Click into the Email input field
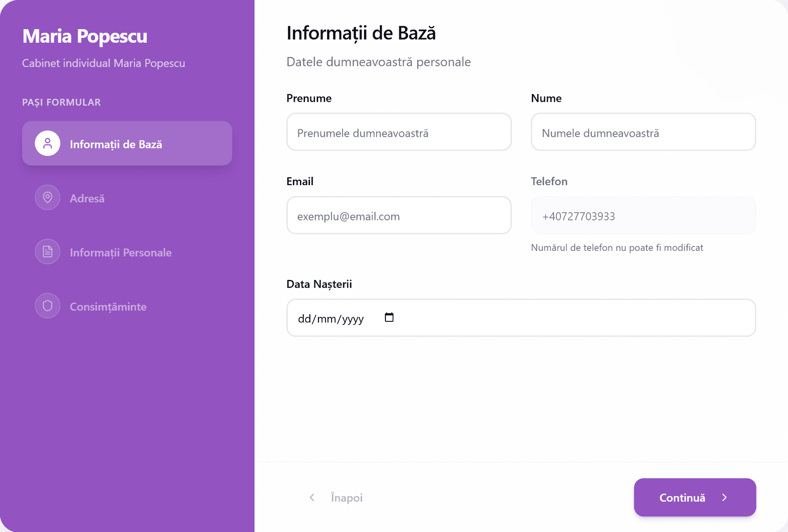The image size is (788, 532). (x=399, y=216)
